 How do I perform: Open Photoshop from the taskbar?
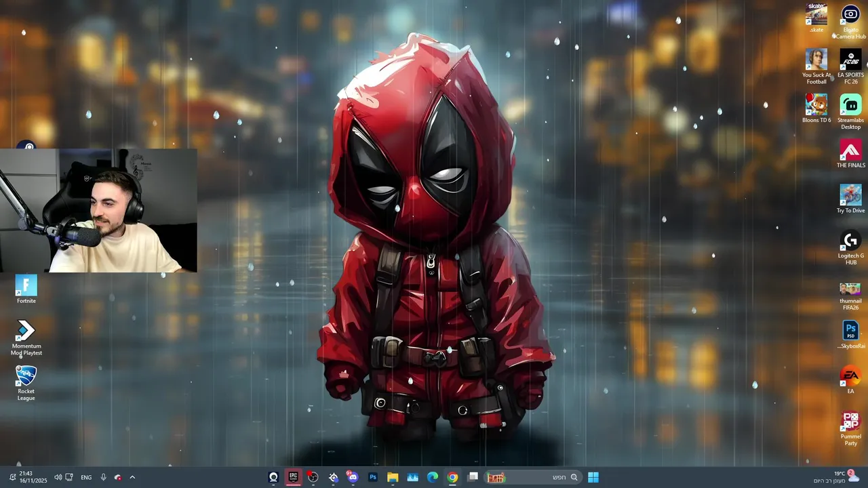pyautogui.click(x=372, y=477)
